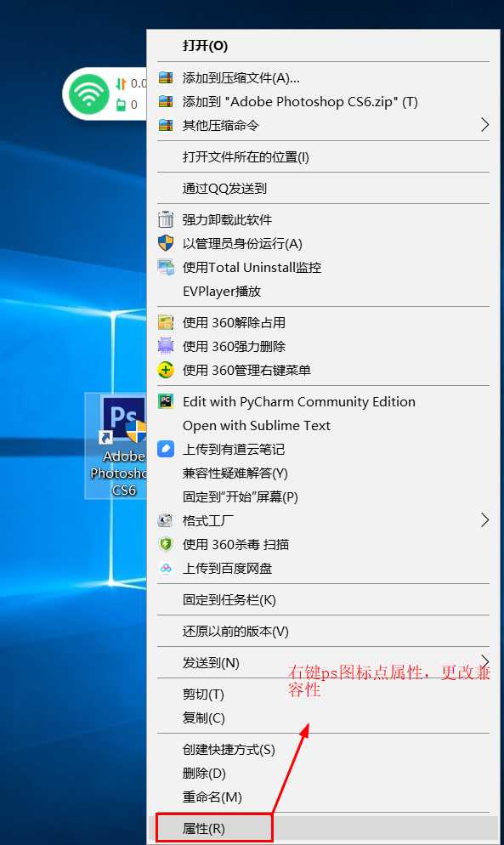Click the Format Factory icon beside 格式工厂
Screen dimensions: 504x845
pyautogui.click(x=166, y=520)
